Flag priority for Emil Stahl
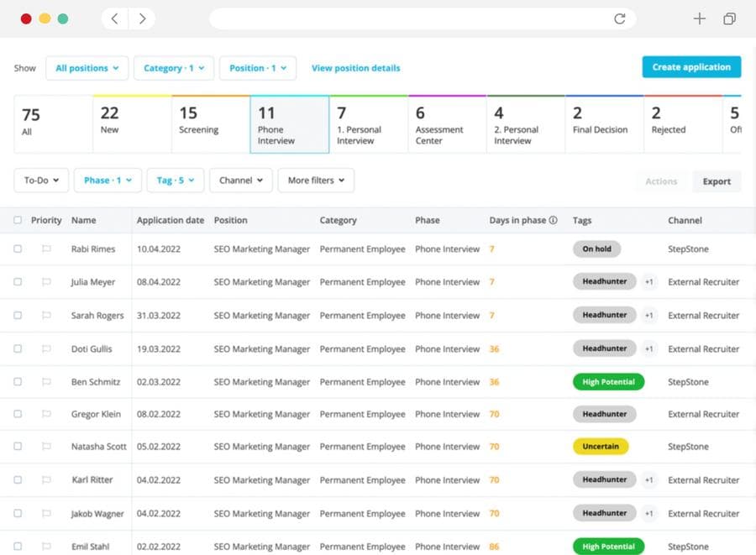Image resolution: width=756 pixels, height=555 pixels. point(46,547)
